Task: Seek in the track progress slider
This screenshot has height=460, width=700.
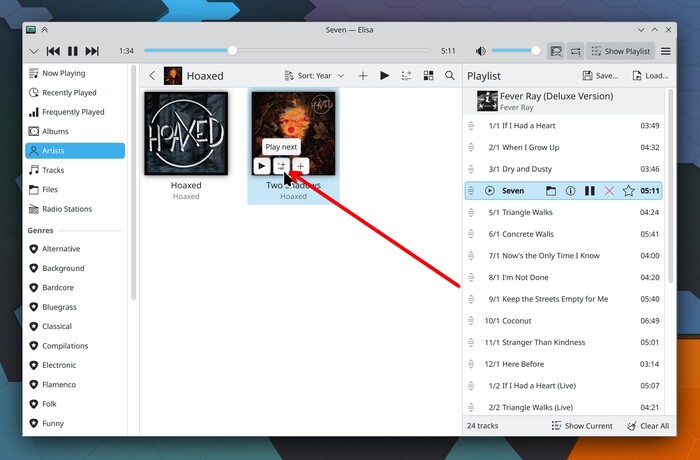Action: click(x=287, y=50)
